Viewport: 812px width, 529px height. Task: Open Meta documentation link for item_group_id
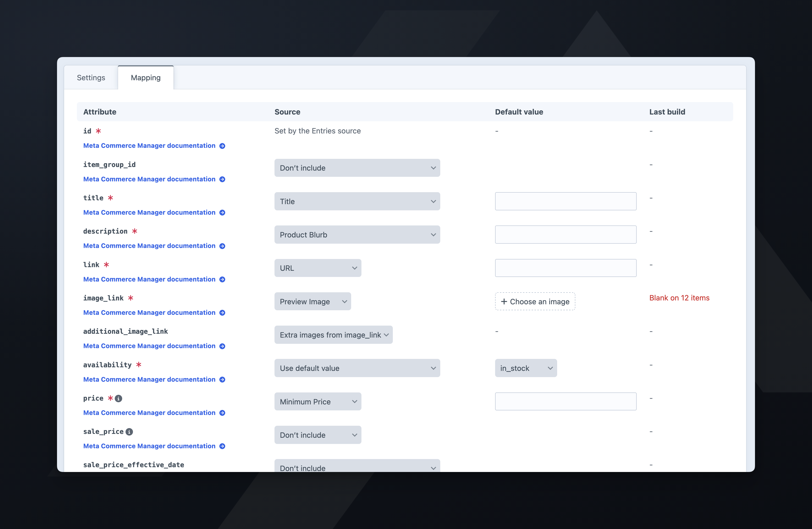point(149,179)
